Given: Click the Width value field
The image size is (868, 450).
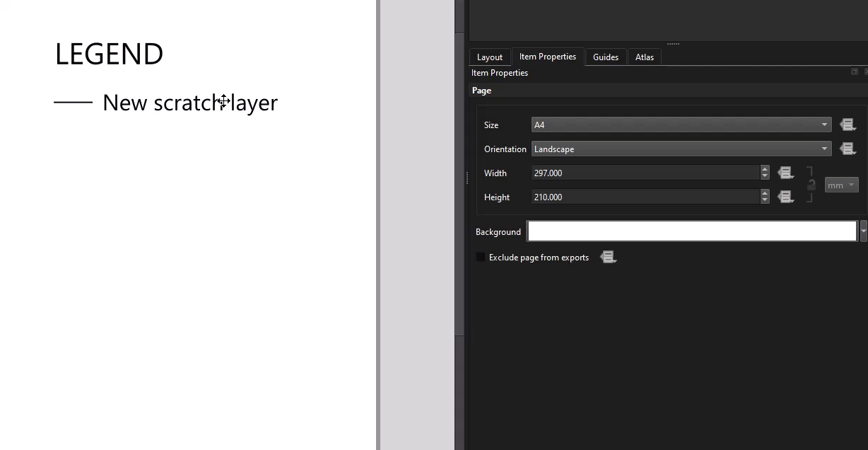Looking at the screenshot, I should (645, 173).
